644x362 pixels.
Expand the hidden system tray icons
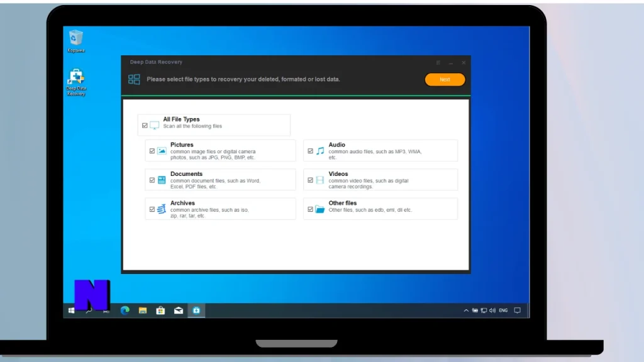click(x=466, y=310)
